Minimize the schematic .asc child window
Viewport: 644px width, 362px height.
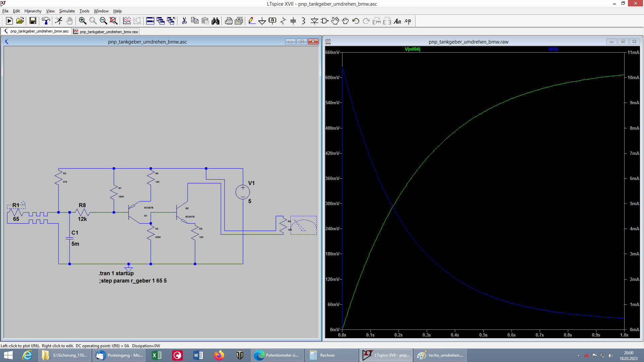pyautogui.click(x=290, y=42)
